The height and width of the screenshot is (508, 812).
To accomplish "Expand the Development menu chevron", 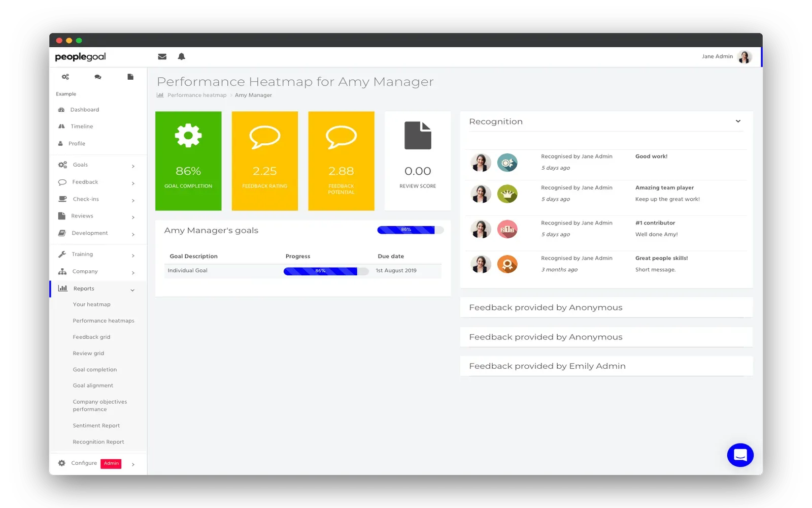I will point(133,235).
